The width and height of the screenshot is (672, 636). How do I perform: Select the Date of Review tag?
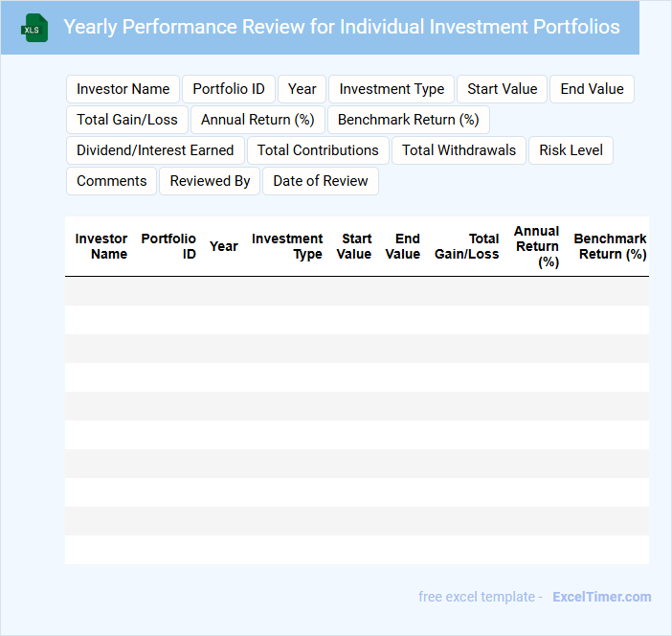coord(321,181)
